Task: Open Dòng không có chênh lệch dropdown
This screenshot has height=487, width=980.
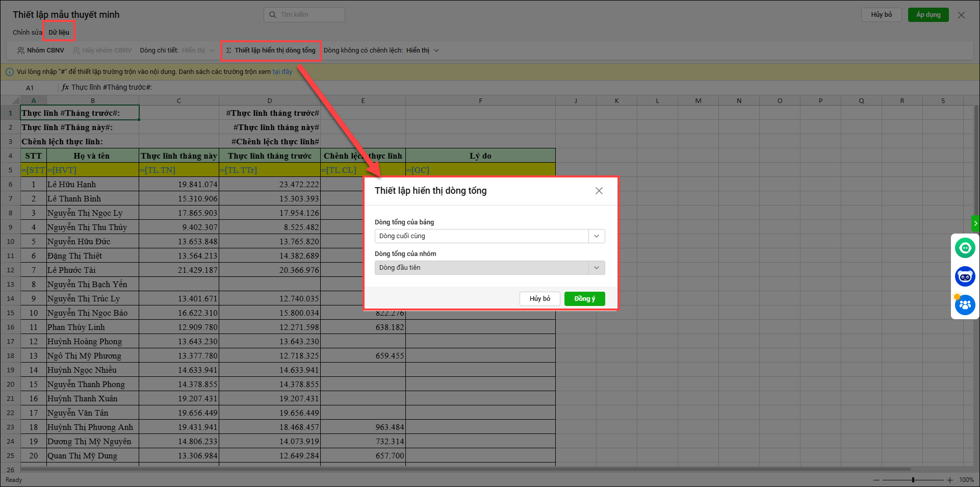Action: pyautogui.click(x=436, y=50)
